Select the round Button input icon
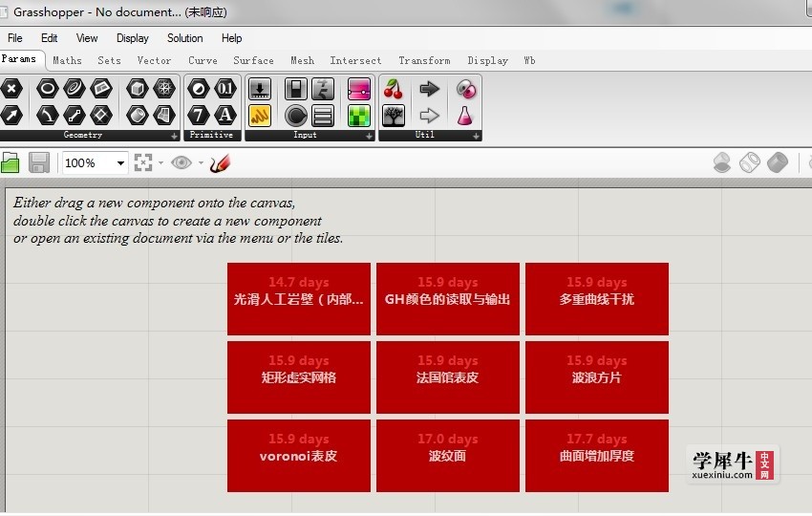 296,116
